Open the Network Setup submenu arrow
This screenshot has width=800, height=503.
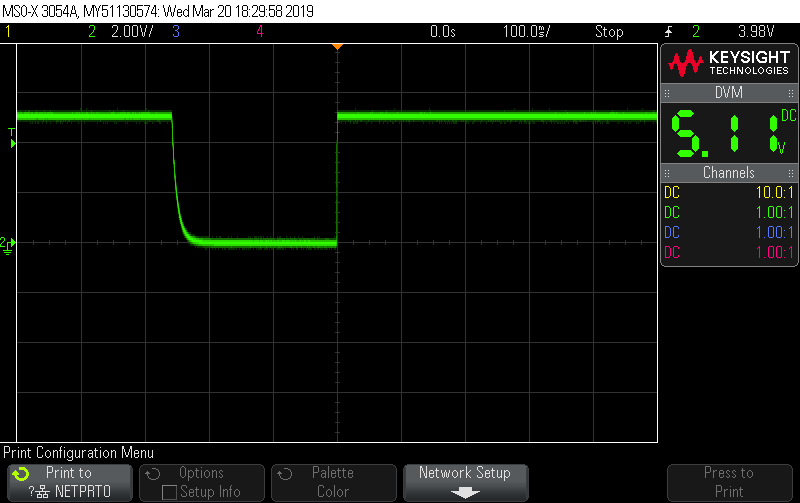click(x=464, y=492)
